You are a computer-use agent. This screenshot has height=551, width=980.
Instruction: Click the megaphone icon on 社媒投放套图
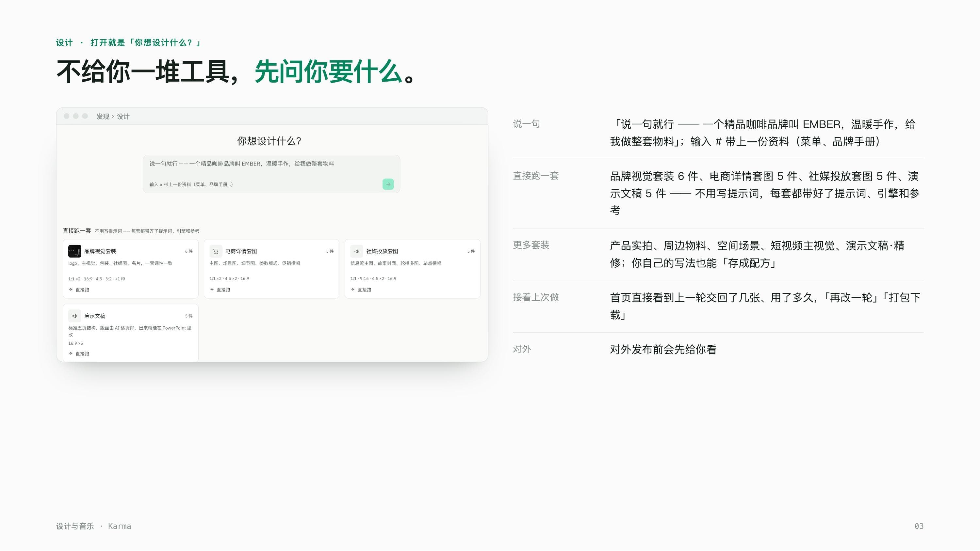(x=356, y=251)
